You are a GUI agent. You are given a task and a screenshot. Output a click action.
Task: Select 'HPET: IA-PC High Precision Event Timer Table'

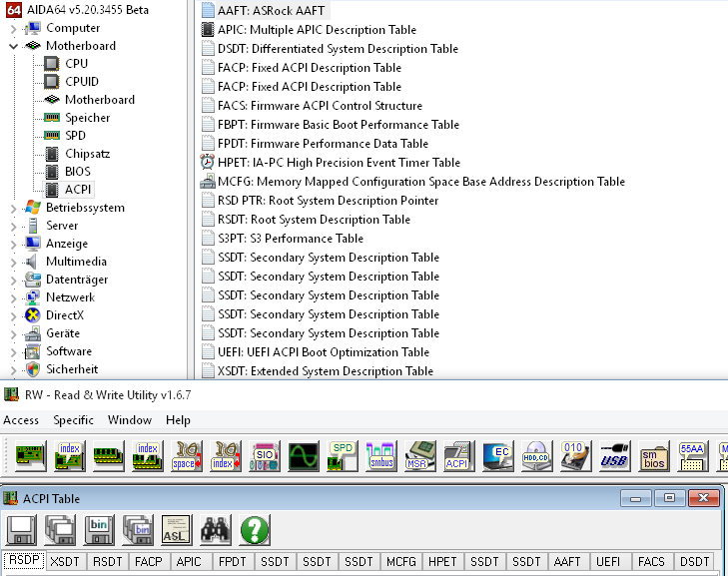[x=339, y=163]
